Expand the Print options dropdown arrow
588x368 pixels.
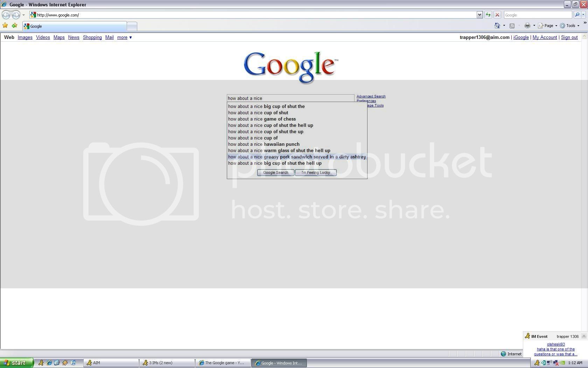(x=534, y=26)
